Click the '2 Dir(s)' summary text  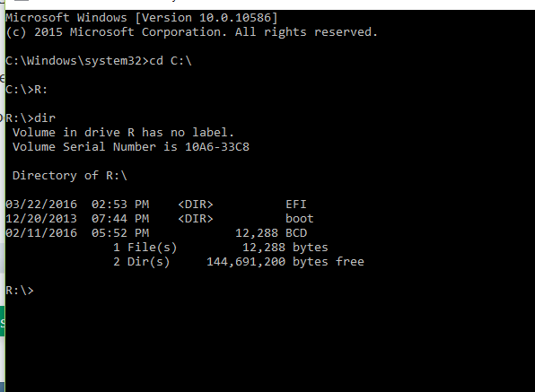tap(141, 261)
